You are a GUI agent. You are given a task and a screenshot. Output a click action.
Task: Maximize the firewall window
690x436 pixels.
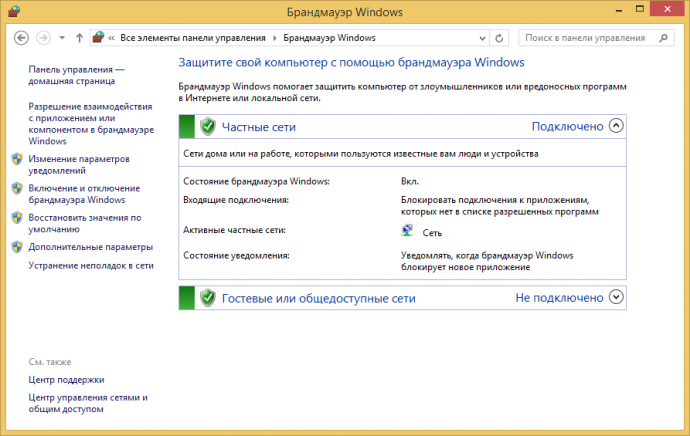click(x=640, y=9)
